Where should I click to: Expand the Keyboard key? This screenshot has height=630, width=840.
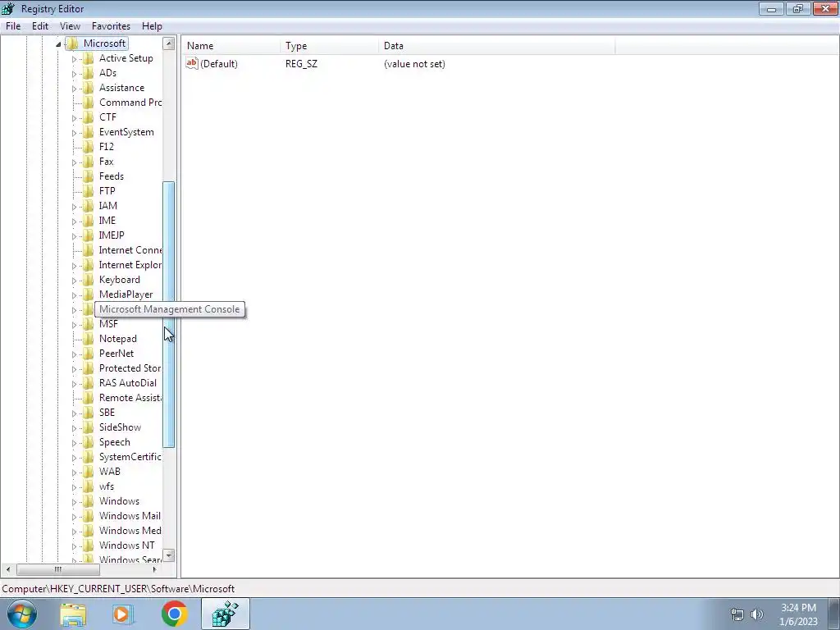74,281
